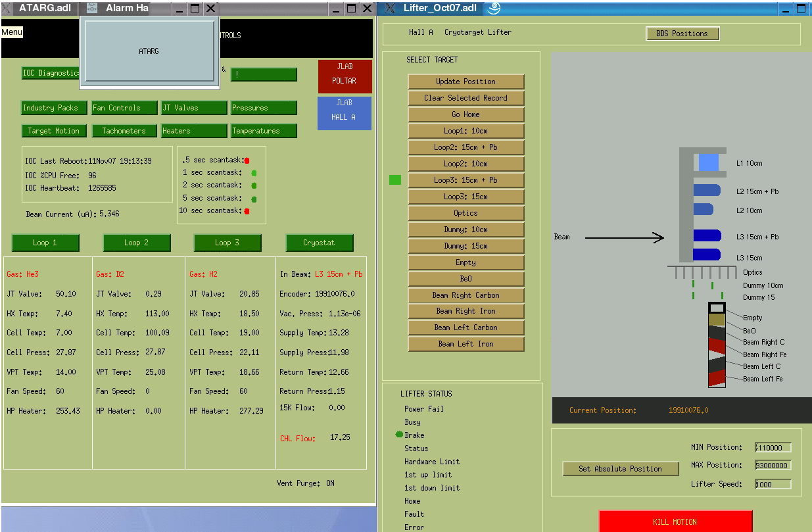Viewport: 812px width, 532px height.
Task: Select the Optics target
Action: (466, 213)
